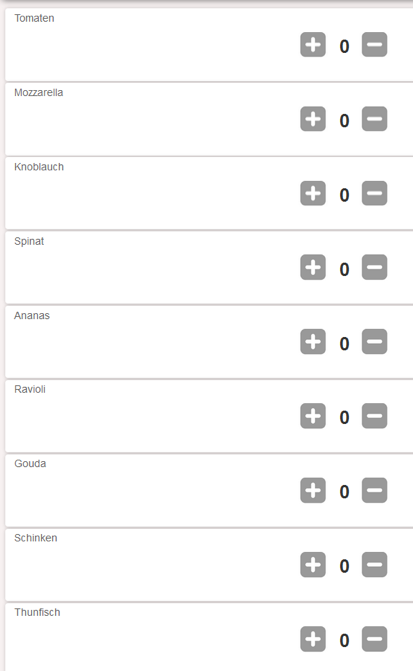Add Gouda via plus button
This screenshot has width=413, height=671.
313,490
